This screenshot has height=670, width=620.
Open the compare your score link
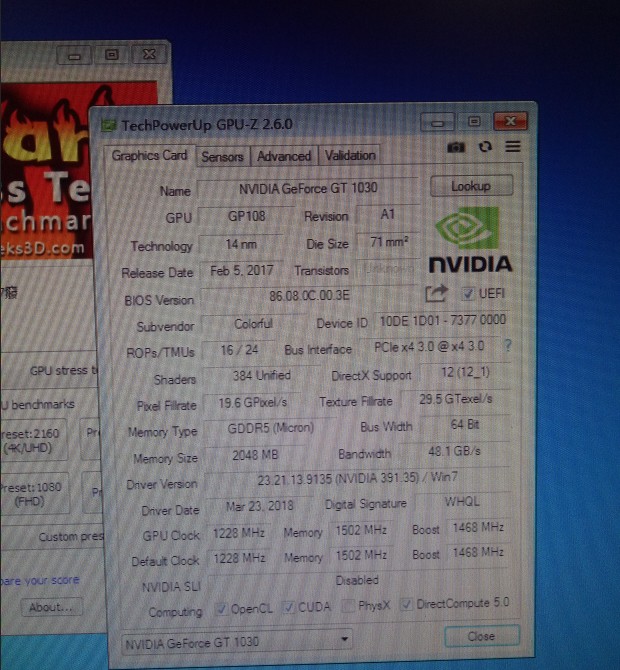click(x=40, y=580)
